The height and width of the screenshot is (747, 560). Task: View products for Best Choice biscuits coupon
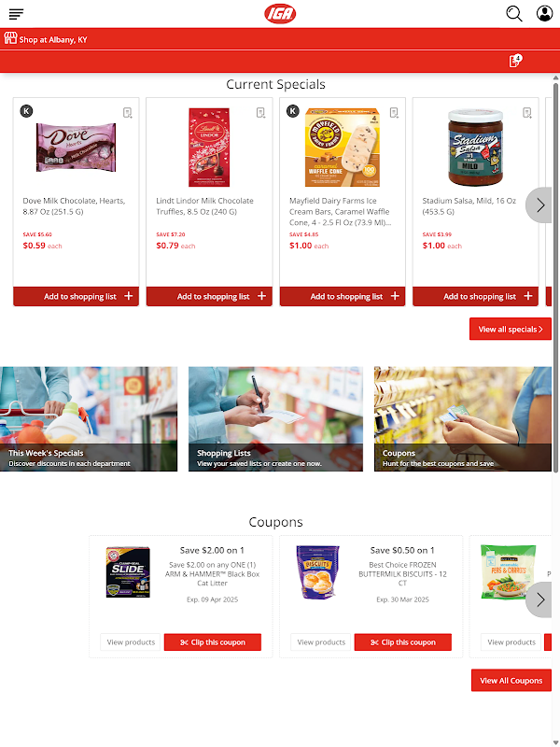pos(320,642)
